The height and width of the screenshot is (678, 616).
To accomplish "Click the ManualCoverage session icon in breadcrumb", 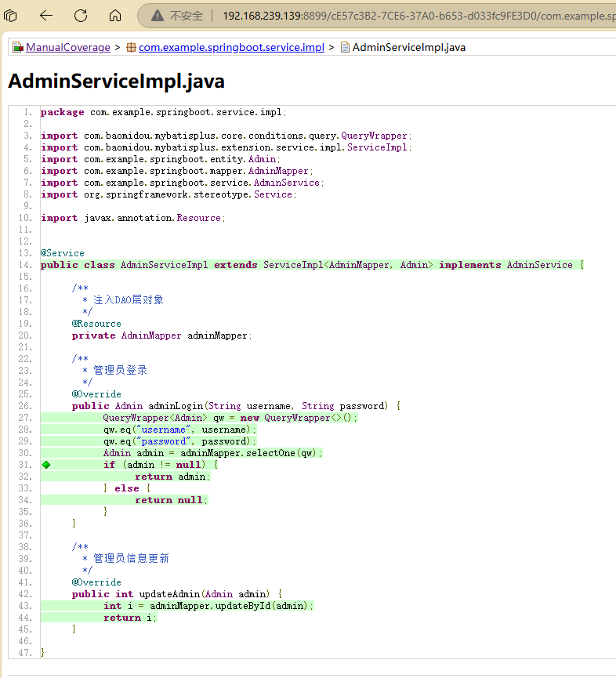I will pyautogui.click(x=18, y=47).
